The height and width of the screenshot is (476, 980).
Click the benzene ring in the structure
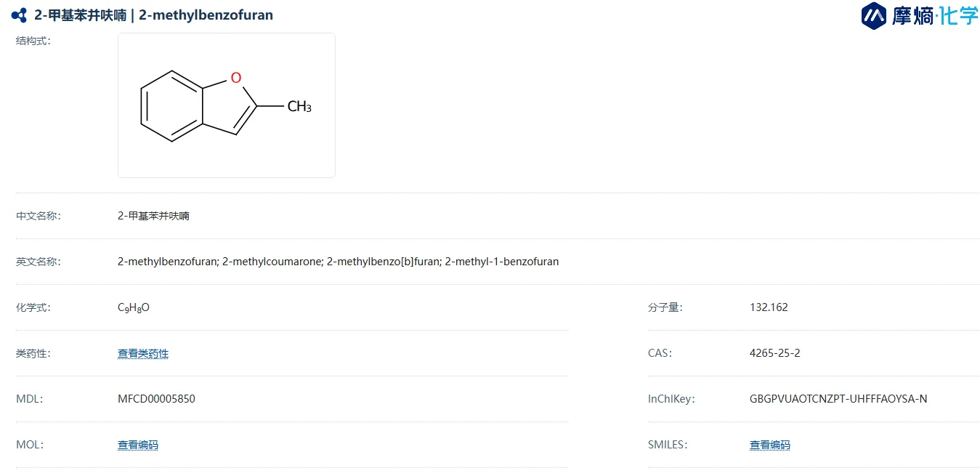(171, 106)
